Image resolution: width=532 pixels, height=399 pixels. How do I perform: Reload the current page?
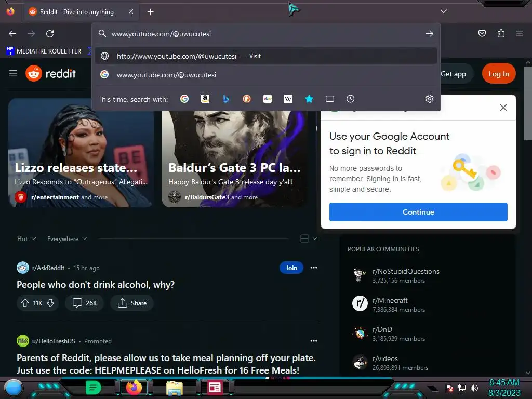[x=50, y=34]
